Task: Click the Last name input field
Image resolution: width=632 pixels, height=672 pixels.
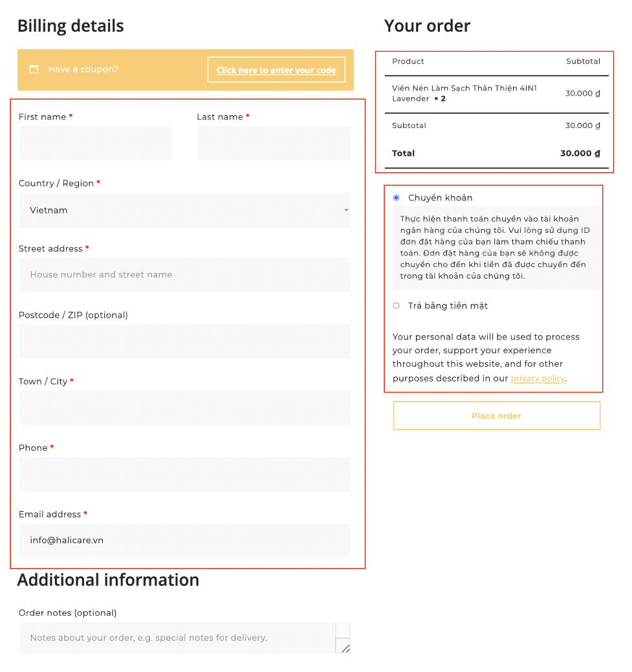Action: pos(274,143)
